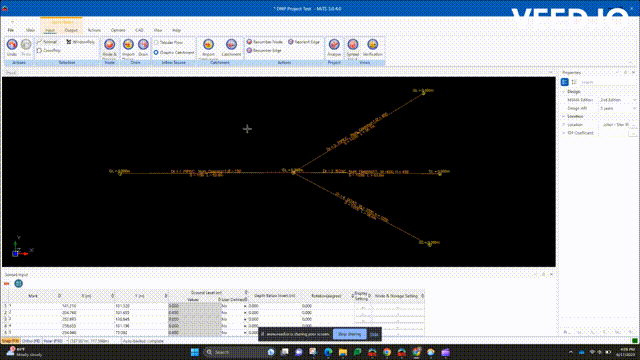Open the MSMA Edition dropdown
640x360 pixels.
pos(618,100)
